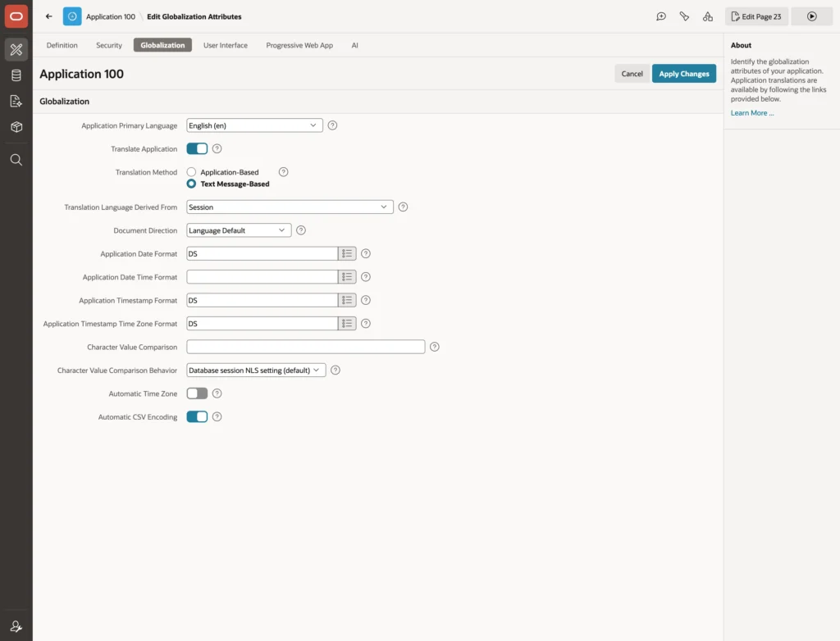This screenshot has height=641, width=840.
Task: Click the Timestamp Time Zone Format field
Action: 262,324
